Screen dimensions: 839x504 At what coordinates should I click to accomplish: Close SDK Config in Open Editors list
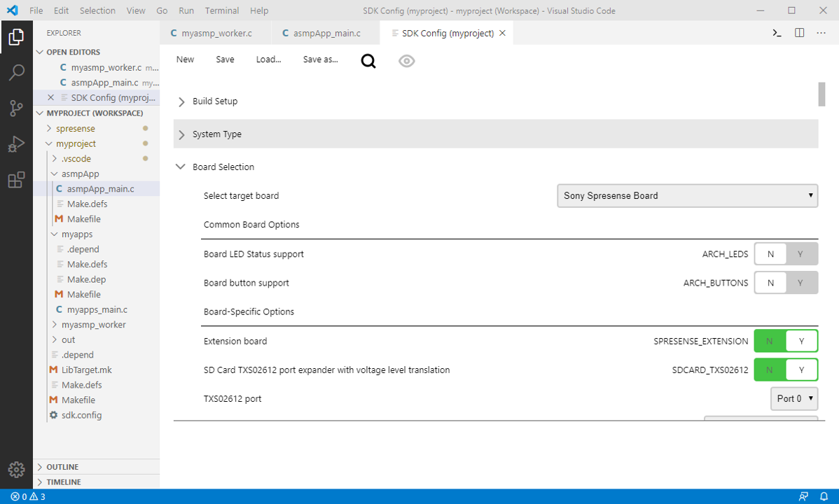click(x=51, y=97)
